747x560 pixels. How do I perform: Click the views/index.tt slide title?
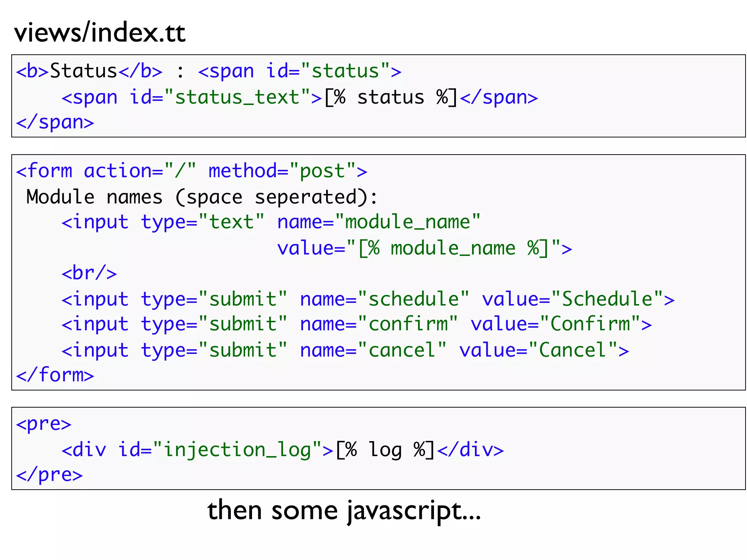pos(100,33)
